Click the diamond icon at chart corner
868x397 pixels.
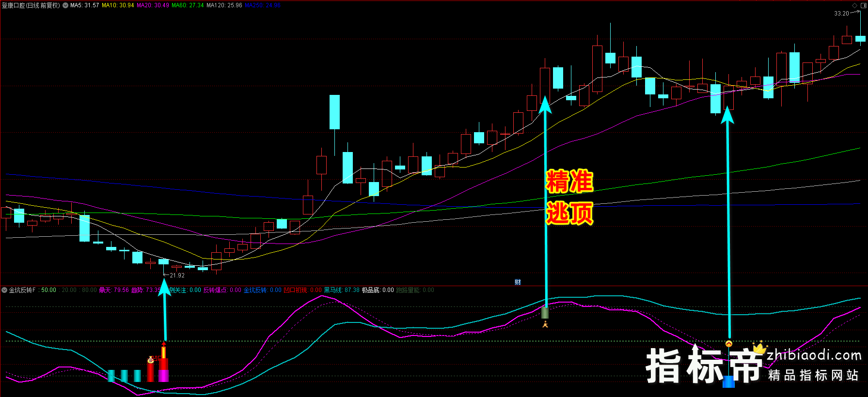point(854,5)
